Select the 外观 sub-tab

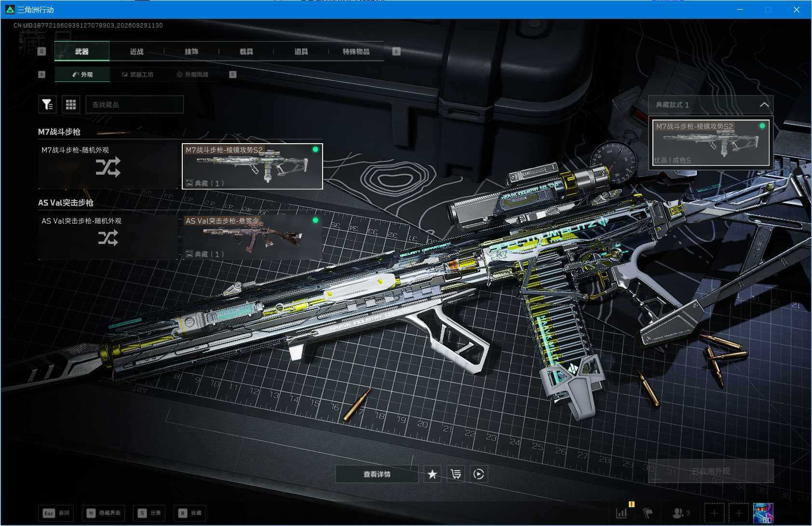pos(82,75)
